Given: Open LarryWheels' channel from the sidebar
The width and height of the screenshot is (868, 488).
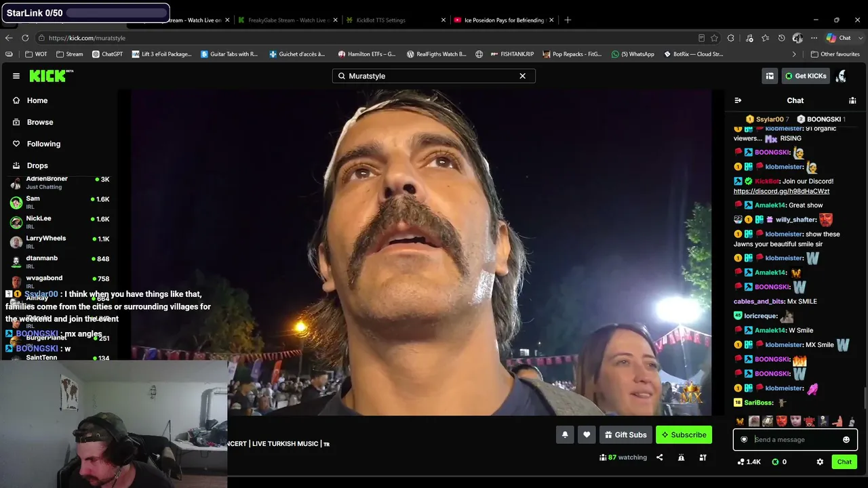Looking at the screenshot, I should (x=60, y=241).
